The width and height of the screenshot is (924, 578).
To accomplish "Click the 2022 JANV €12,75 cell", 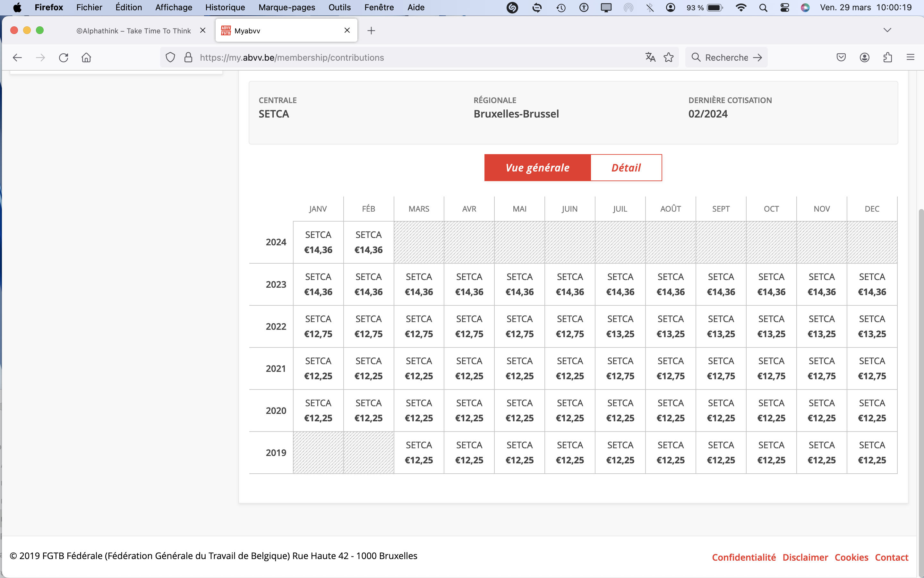I will (318, 327).
